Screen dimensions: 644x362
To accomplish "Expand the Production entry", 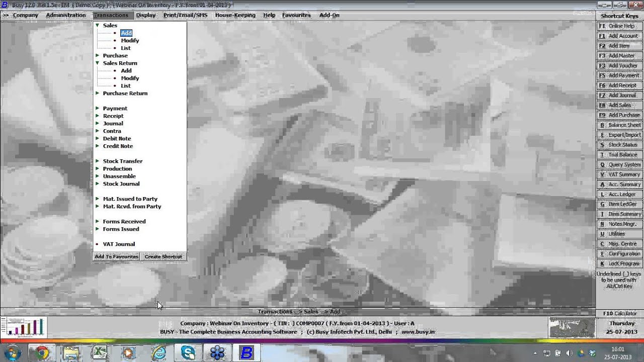I will click(97, 168).
